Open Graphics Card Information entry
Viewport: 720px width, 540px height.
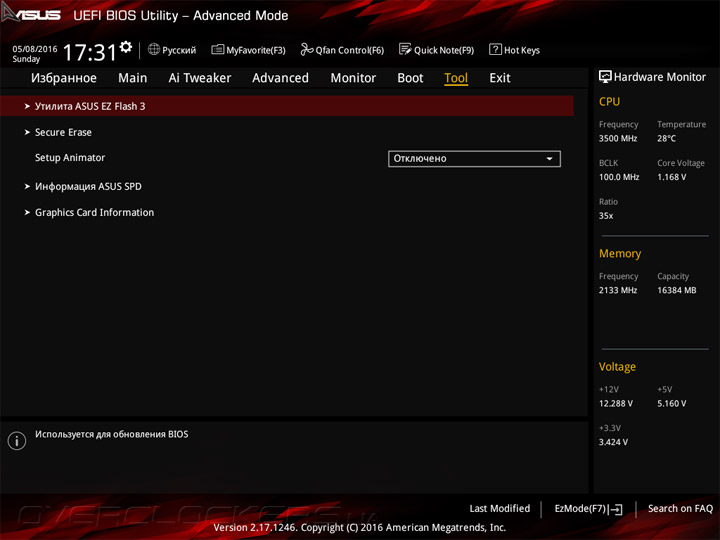coord(95,212)
